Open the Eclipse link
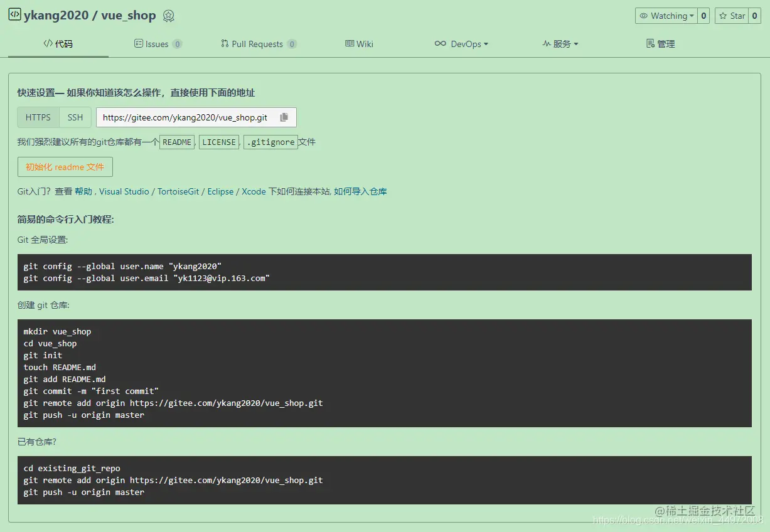 pyautogui.click(x=220, y=191)
